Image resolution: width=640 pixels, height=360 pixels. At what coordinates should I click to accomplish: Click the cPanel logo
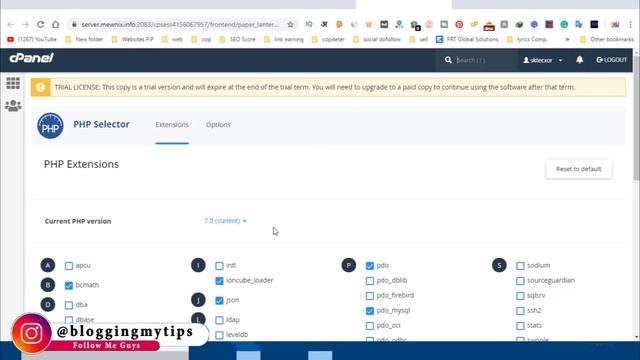tap(31, 58)
